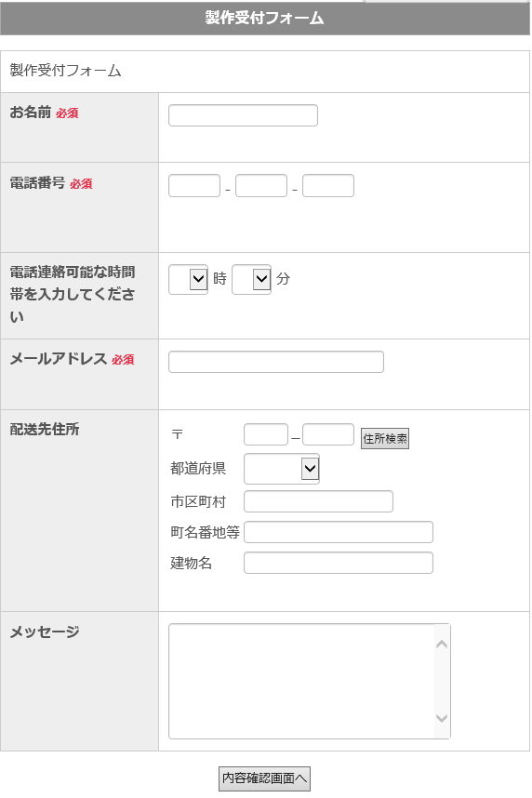Click the お名前 name input field
532x798 pixels.
pyautogui.click(x=243, y=115)
